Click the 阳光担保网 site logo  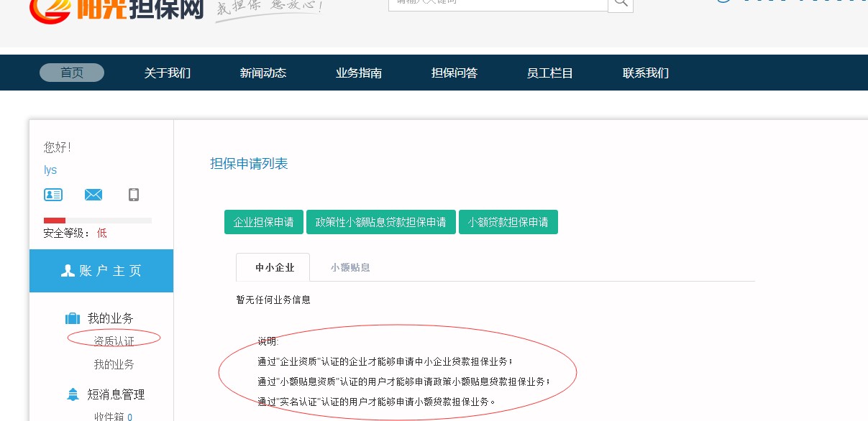(117, 9)
